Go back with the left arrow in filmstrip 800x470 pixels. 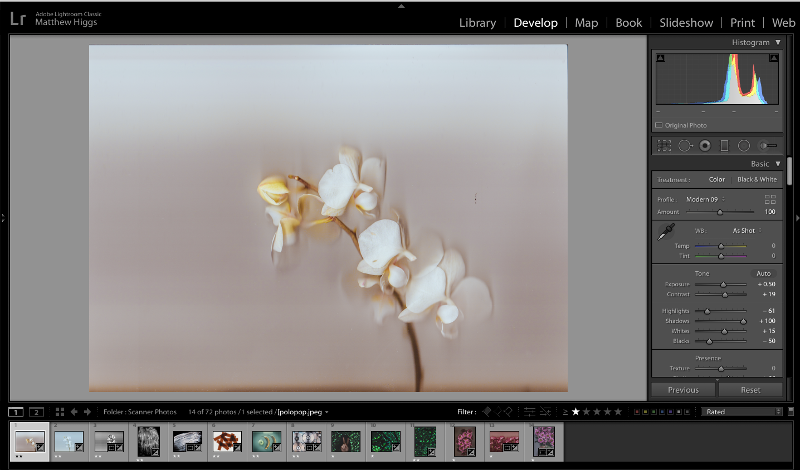74,411
